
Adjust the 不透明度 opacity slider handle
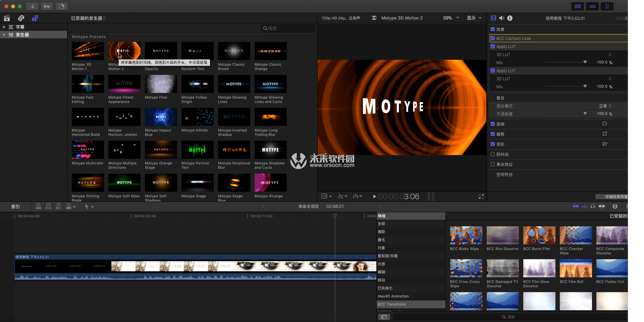(585, 113)
